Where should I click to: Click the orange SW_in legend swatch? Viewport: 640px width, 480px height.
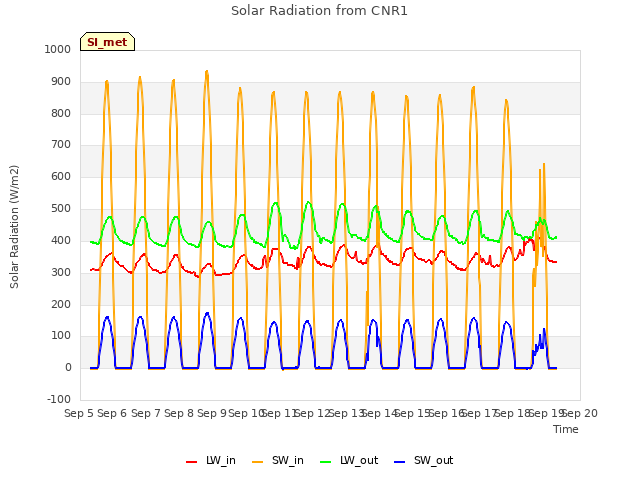[258, 462]
